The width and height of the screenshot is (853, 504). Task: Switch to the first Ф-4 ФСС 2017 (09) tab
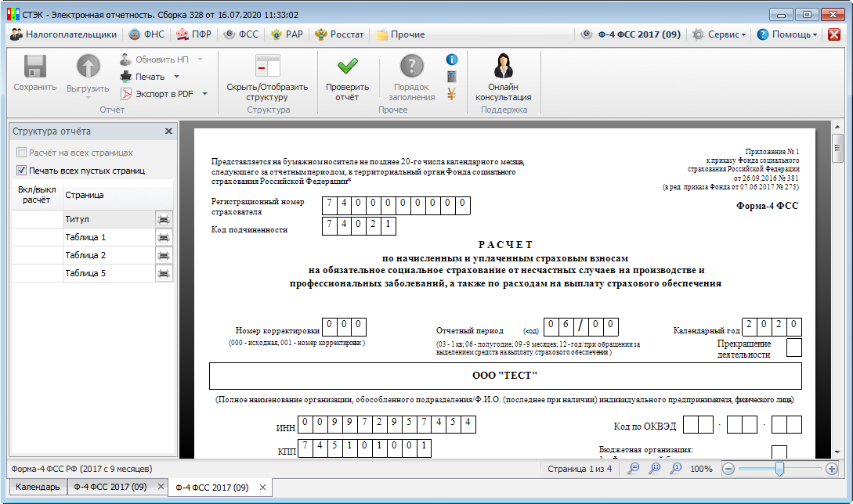110,487
